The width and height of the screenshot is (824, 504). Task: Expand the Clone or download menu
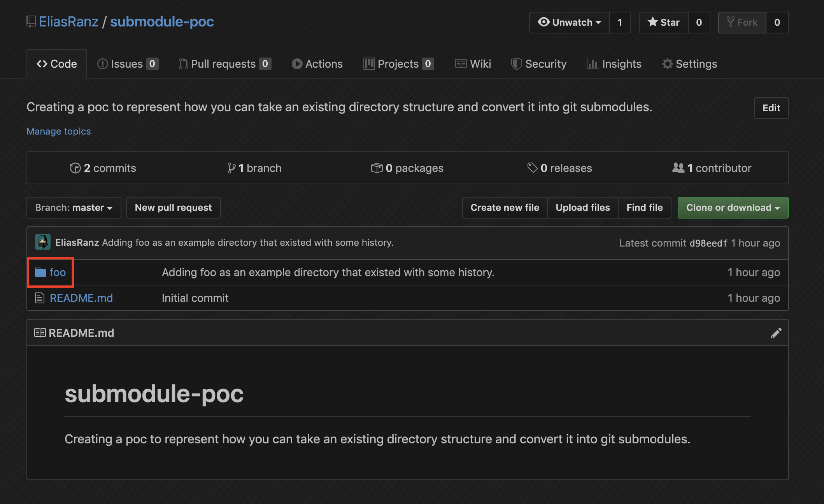point(733,208)
